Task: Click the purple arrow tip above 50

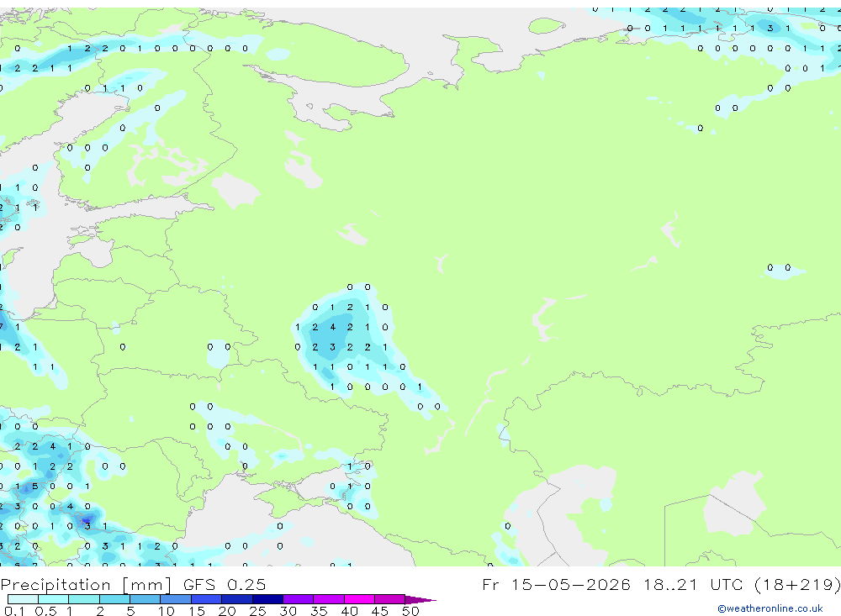Action: (420, 599)
